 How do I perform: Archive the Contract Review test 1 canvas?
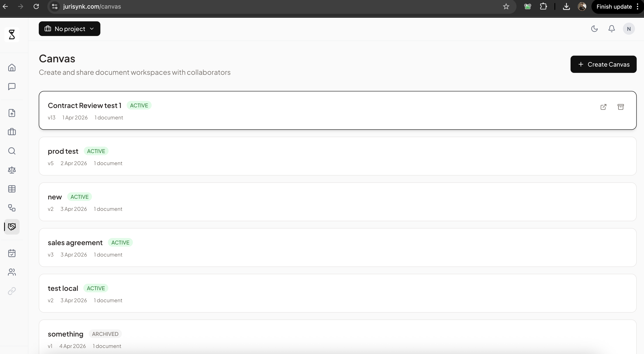(621, 107)
